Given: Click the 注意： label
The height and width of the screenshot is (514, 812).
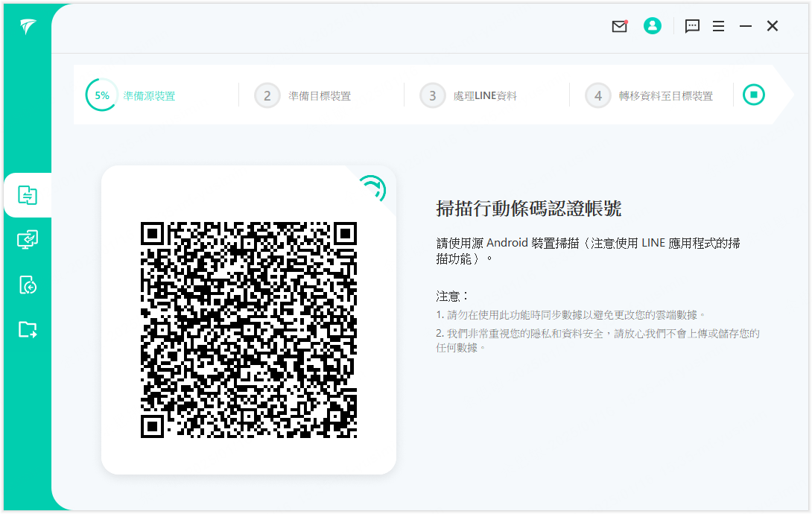Looking at the screenshot, I should 452,296.
